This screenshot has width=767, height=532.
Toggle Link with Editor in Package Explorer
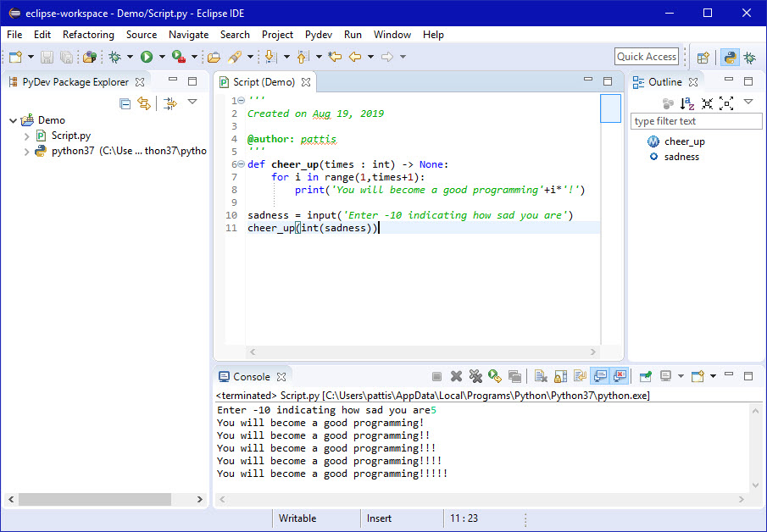tap(144, 103)
